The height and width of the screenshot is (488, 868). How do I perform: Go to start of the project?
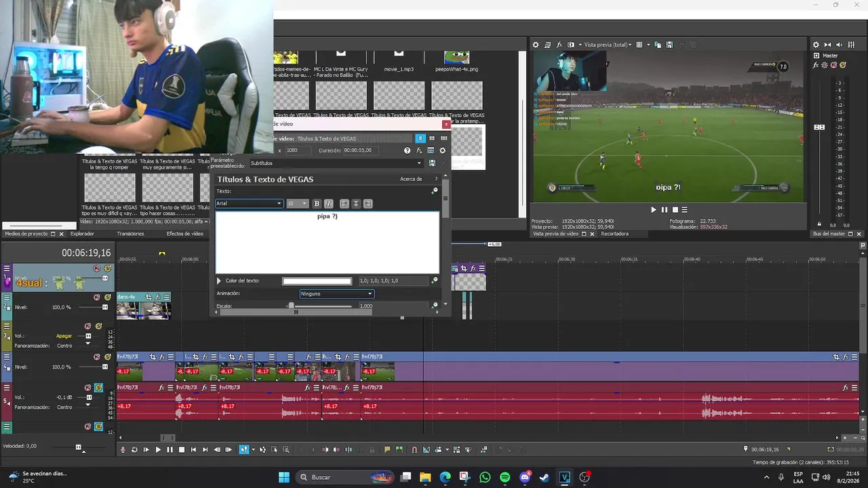click(193, 449)
